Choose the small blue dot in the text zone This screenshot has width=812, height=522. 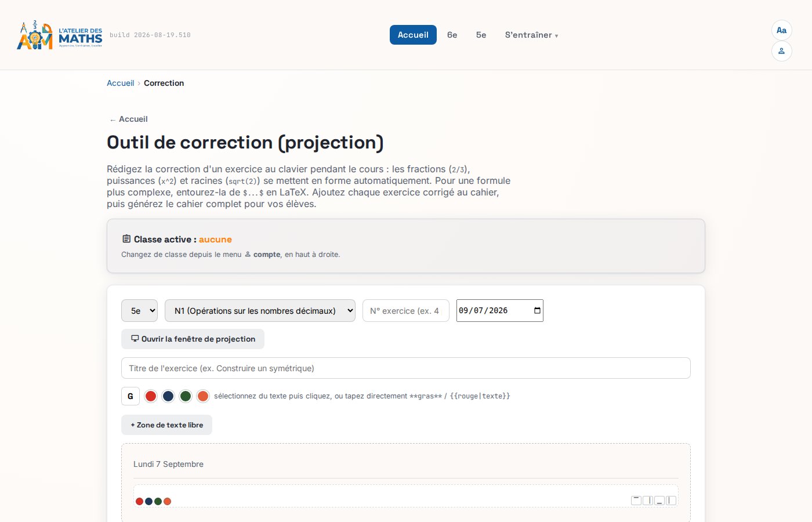(148, 501)
